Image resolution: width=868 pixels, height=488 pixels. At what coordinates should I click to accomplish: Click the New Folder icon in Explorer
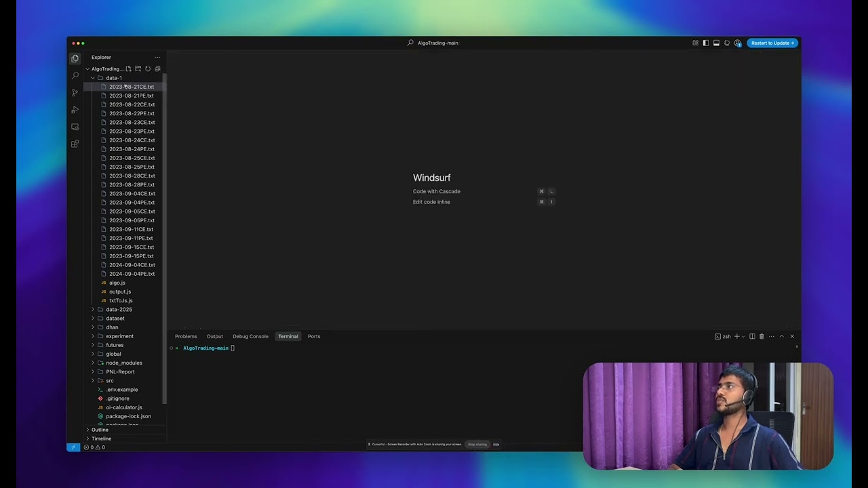click(138, 68)
